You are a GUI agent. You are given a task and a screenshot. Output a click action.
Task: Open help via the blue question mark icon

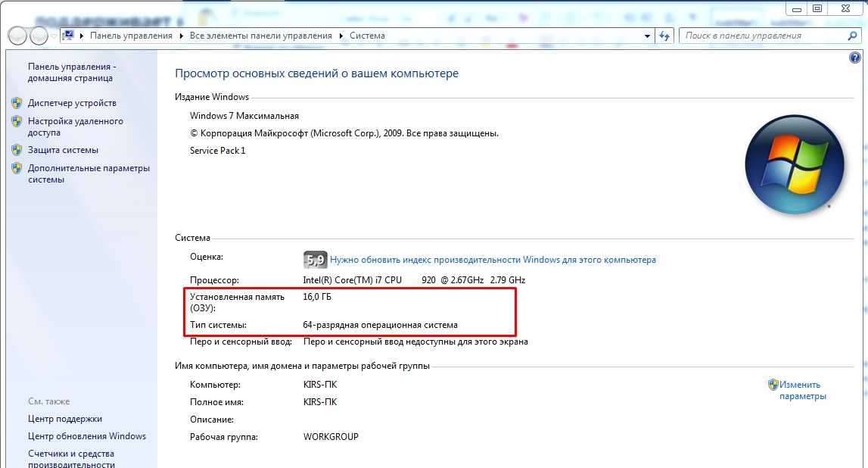855,58
